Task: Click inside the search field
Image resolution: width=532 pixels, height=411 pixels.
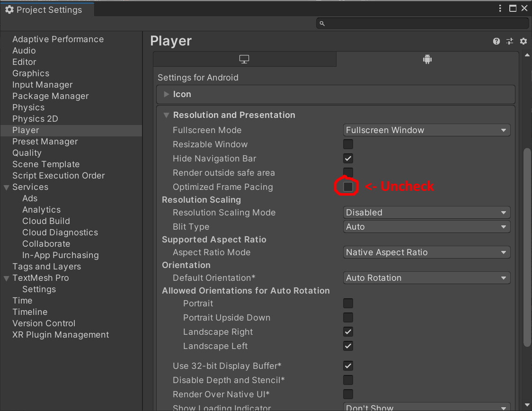Action: tap(421, 23)
